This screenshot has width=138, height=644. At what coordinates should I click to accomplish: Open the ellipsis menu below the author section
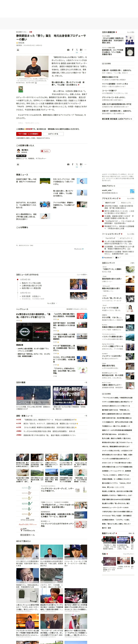[x=85, y=164]
